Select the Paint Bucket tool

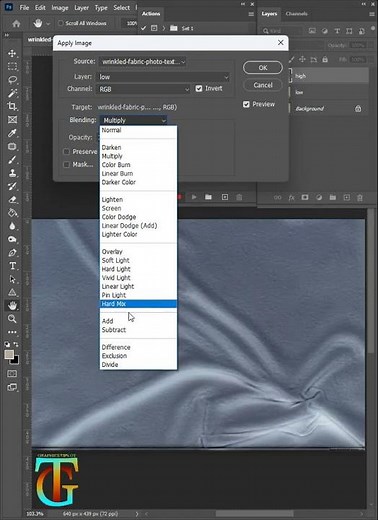tap(12, 213)
